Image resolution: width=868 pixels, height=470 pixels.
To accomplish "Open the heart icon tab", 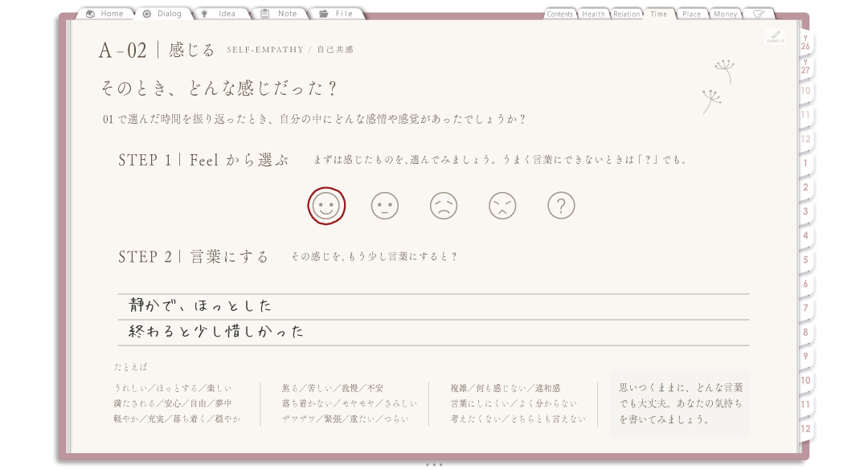I will (x=759, y=14).
